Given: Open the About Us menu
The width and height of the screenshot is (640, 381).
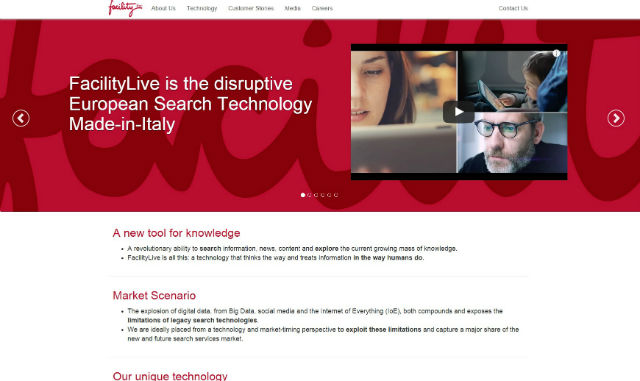Looking at the screenshot, I should click(163, 8).
